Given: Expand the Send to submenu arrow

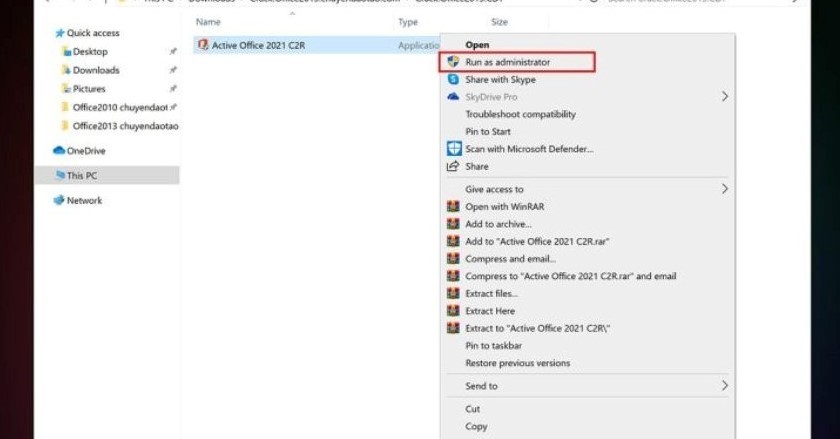Looking at the screenshot, I should (x=724, y=385).
